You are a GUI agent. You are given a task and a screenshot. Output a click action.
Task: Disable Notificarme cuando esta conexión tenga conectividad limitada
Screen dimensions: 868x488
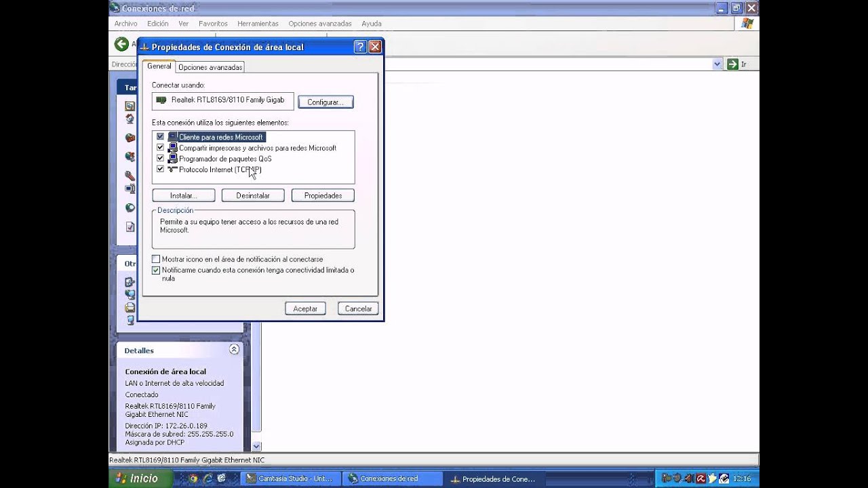156,270
